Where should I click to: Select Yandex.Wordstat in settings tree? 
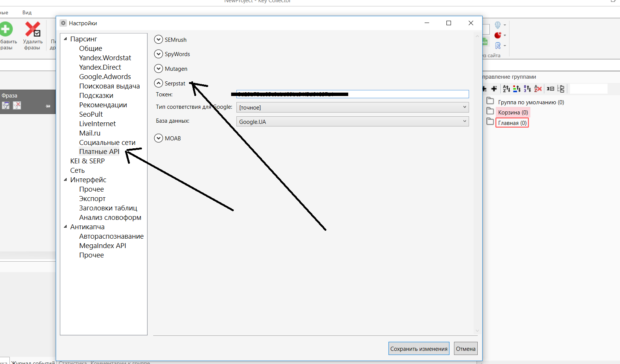pos(105,58)
